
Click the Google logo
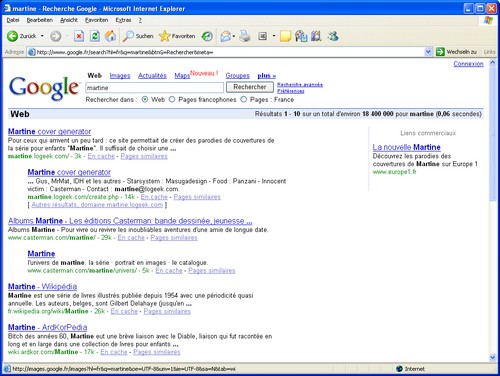pyautogui.click(x=44, y=88)
